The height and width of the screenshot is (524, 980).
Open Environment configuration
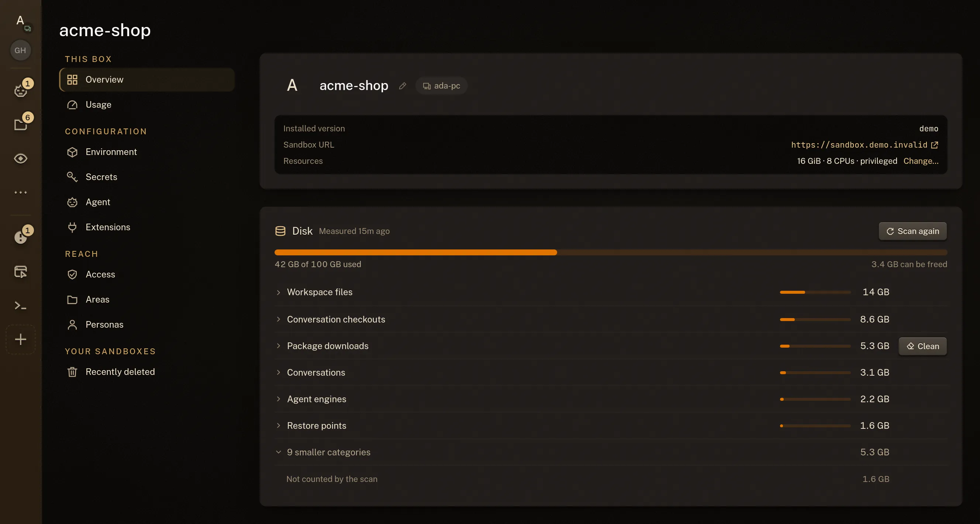point(147,152)
